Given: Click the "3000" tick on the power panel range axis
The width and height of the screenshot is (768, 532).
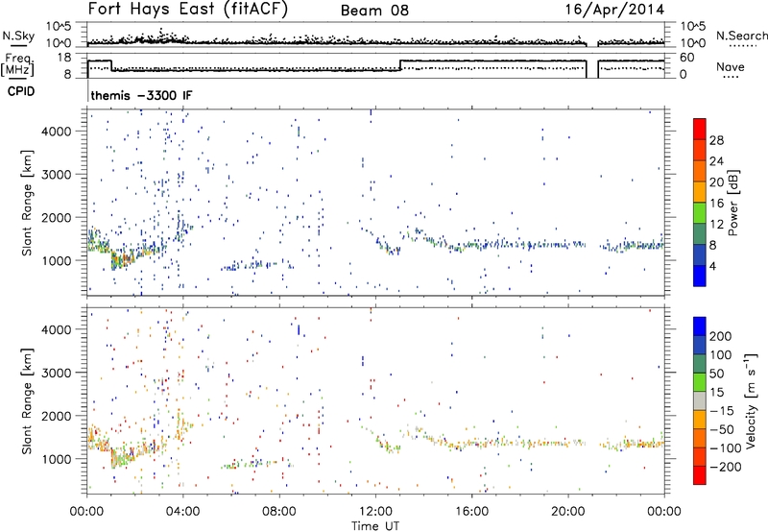Looking at the screenshot, I should point(56,175).
